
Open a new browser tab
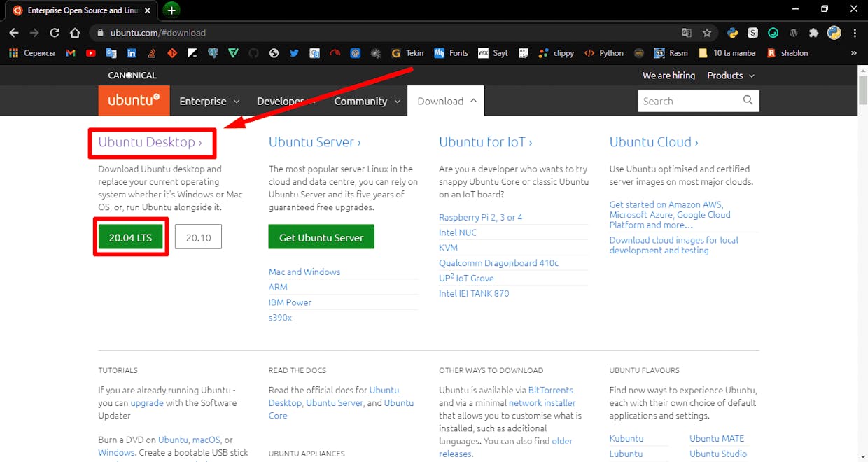click(171, 10)
